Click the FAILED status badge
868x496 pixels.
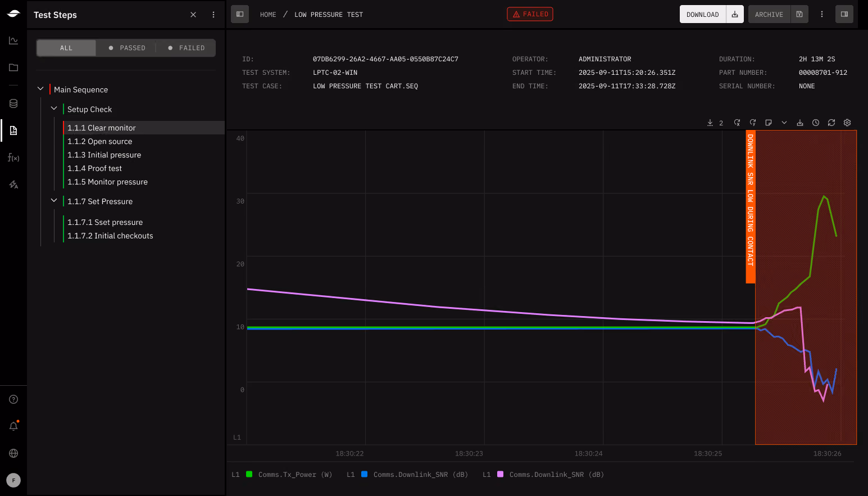pos(530,14)
